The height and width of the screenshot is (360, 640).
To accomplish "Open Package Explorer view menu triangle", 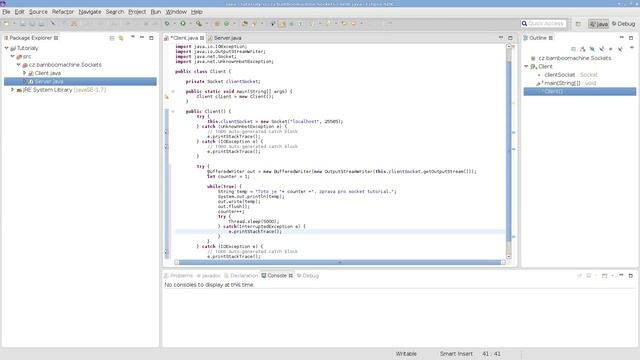I will point(133,37).
